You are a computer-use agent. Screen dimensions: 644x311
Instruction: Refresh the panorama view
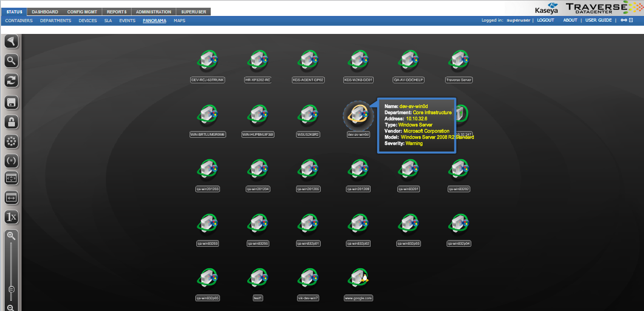pos(11,80)
